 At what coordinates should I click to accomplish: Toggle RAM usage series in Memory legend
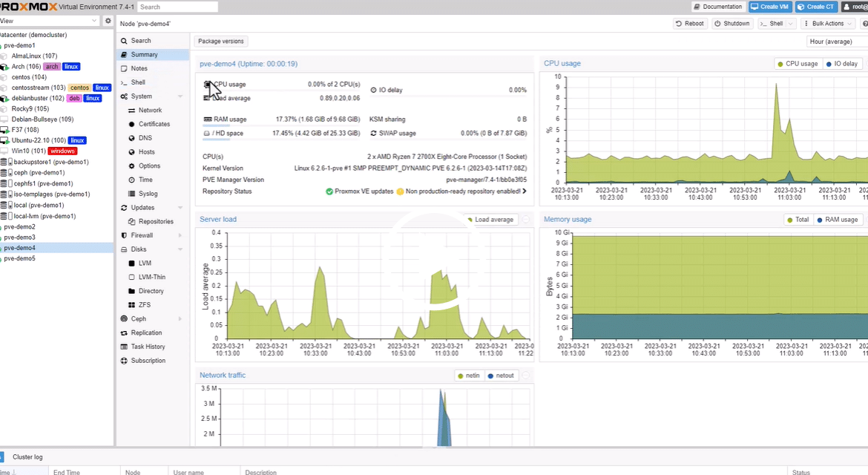click(837, 220)
